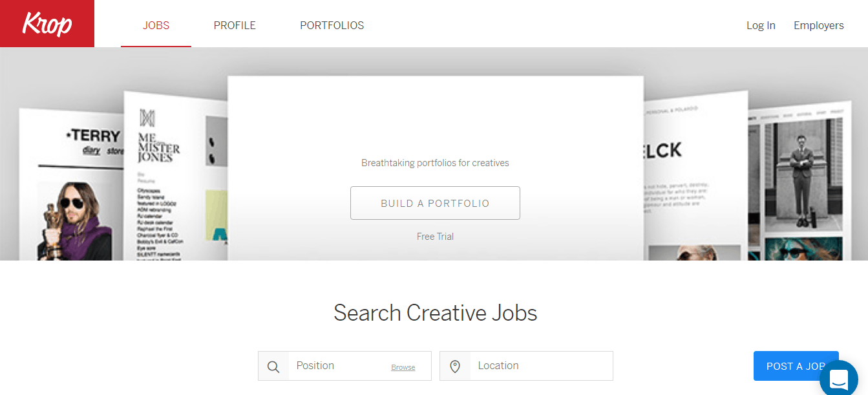The width and height of the screenshot is (868, 395).
Task: Click the Free Trial text
Action: 435,237
